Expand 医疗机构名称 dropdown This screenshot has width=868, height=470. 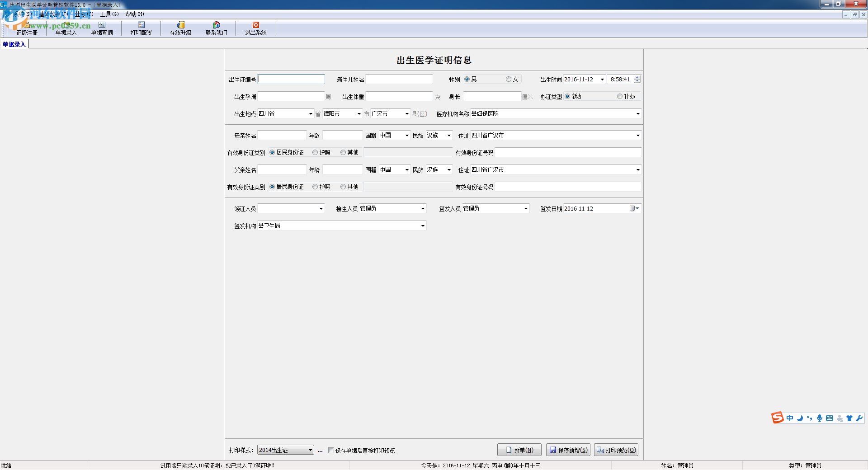click(x=638, y=114)
